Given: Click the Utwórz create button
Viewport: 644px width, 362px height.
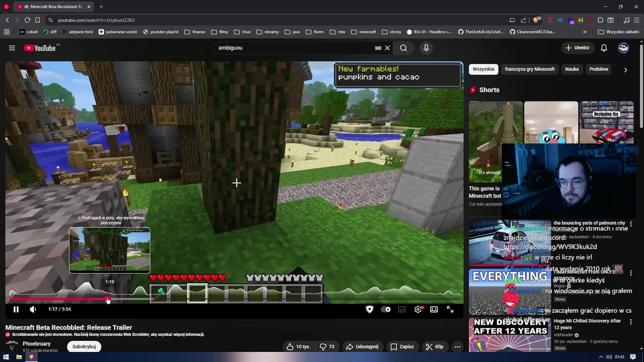Looking at the screenshot, I should pos(577,48).
